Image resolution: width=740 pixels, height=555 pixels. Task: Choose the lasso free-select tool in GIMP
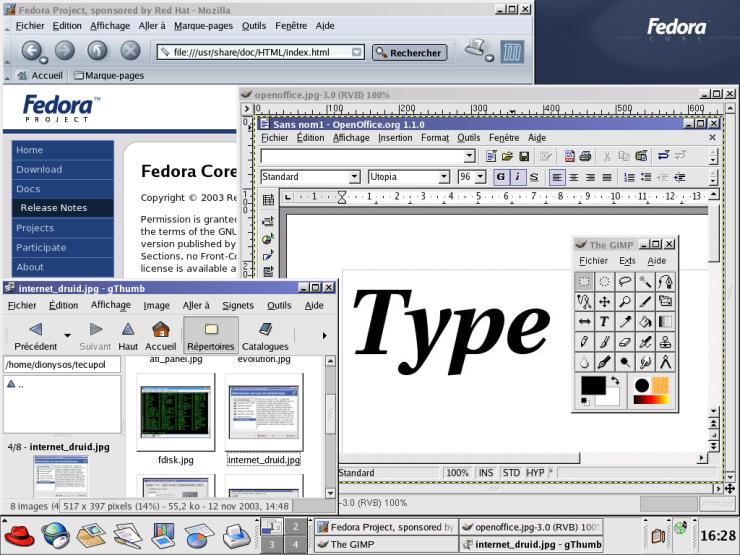tap(625, 282)
